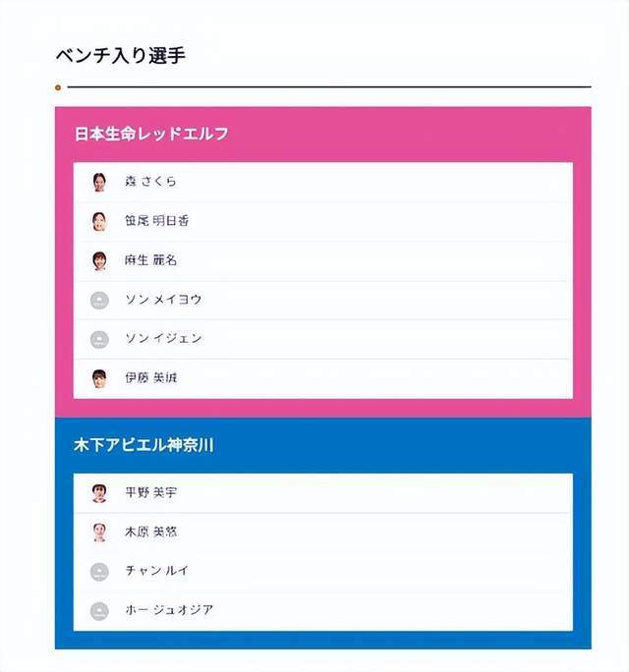Open player name 森 さくら
629x672 pixels.
tap(150, 182)
